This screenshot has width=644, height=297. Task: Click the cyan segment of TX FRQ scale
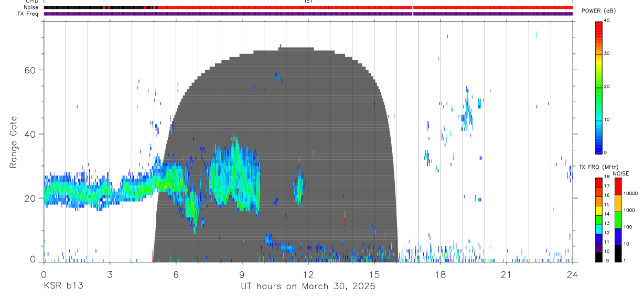click(x=598, y=229)
